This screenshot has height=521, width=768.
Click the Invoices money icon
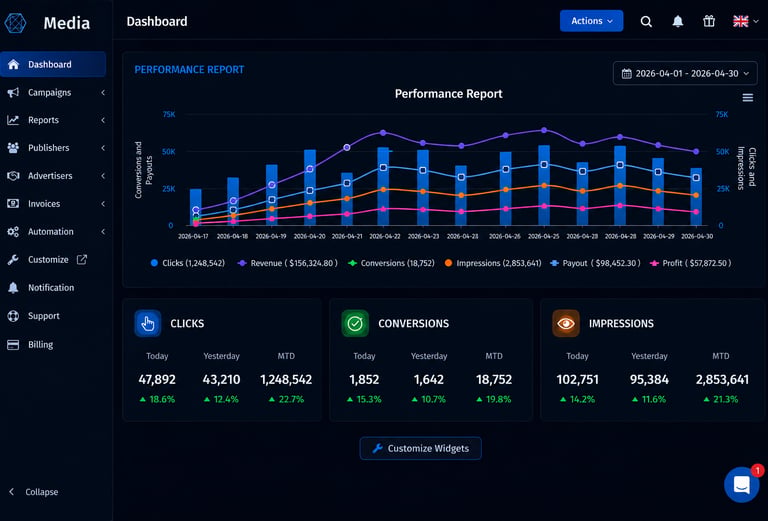click(13, 204)
